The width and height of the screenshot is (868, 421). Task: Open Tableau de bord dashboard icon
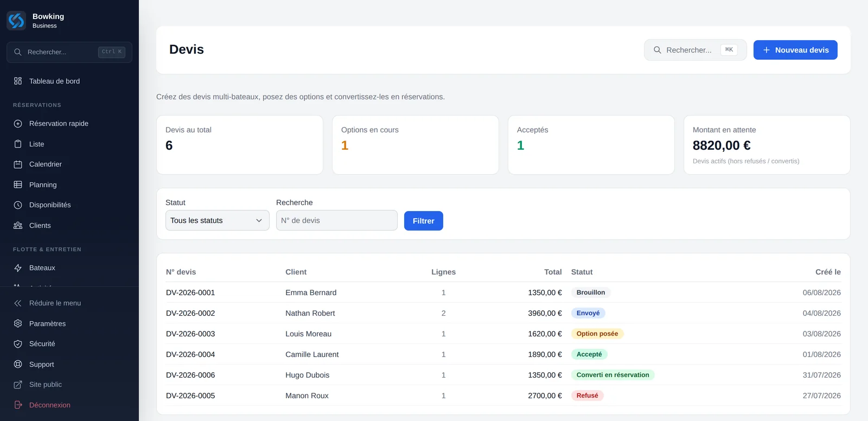[18, 81]
